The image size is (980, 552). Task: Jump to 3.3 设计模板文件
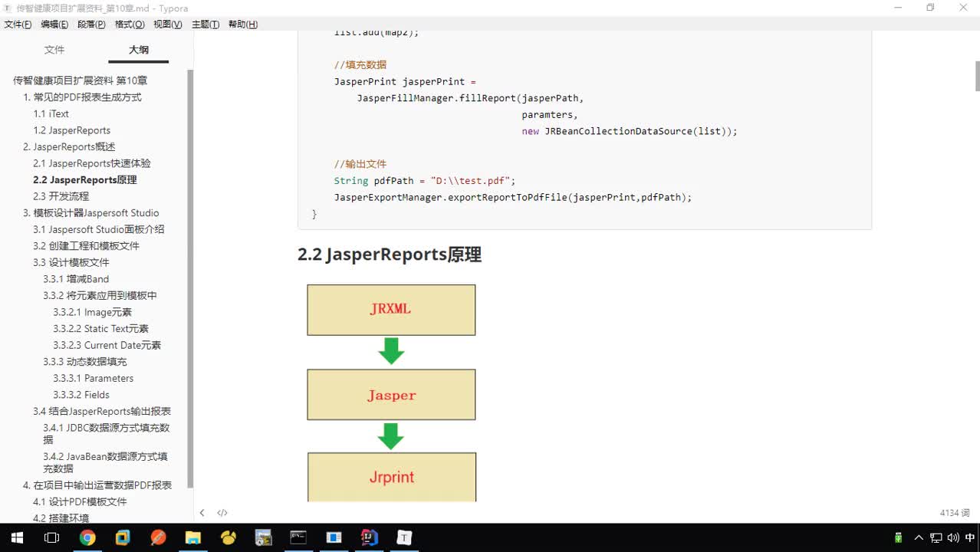pyautogui.click(x=71, y=262)
